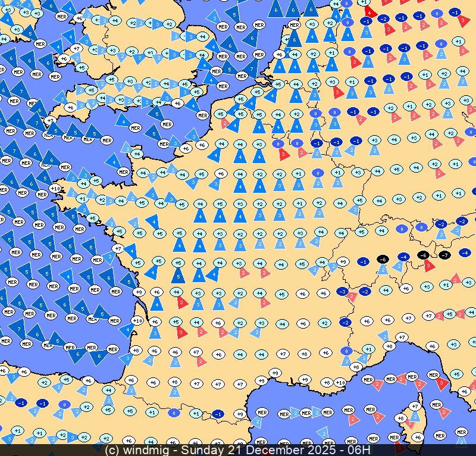Click the red wind arrow 3 below black -6

pyautogui.click(x=430, y=266)
